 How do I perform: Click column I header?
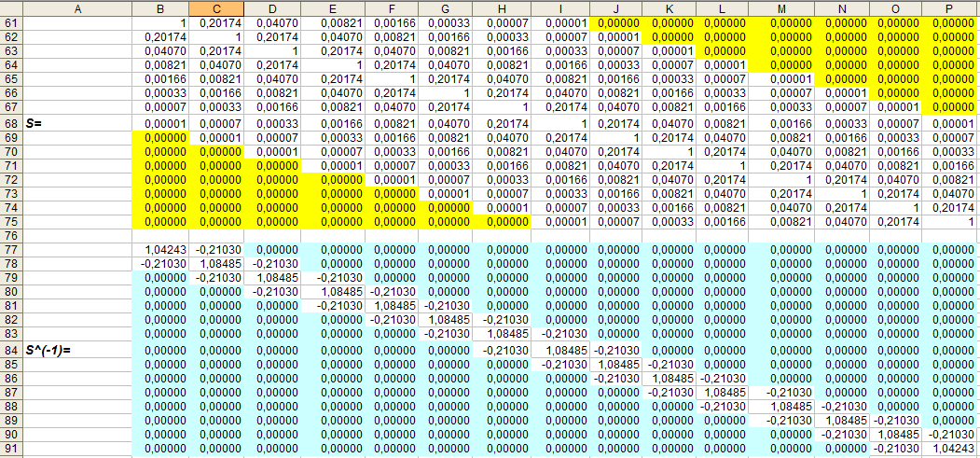560,8
